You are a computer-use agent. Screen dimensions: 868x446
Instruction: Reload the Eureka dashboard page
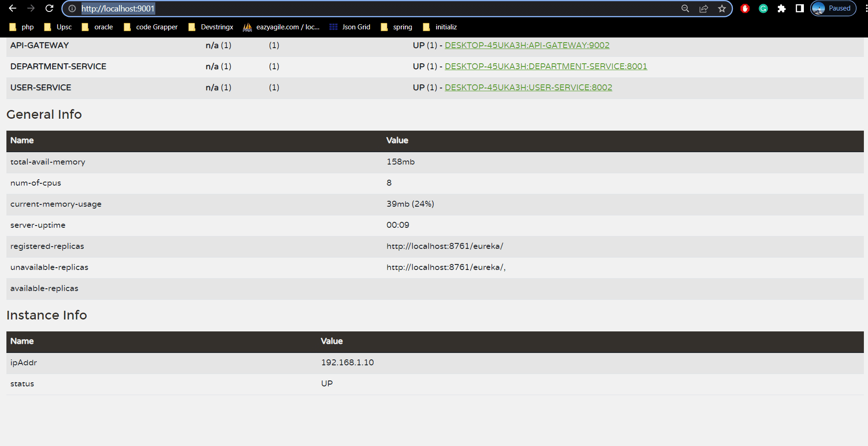coord(49,8)
